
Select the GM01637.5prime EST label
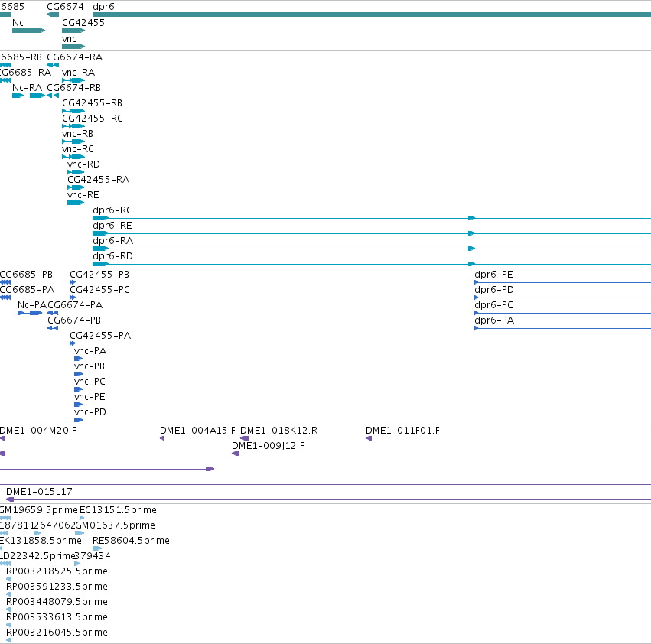tap(116, 525)
